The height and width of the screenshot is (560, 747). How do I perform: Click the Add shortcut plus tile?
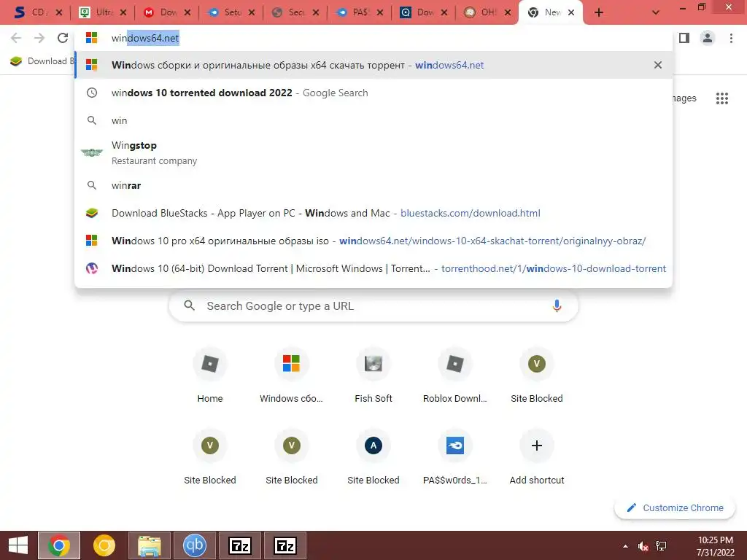(536, 457)
